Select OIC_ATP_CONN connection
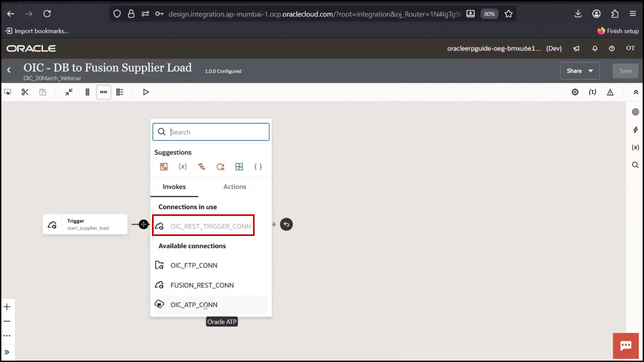This screenshot has height=362, width=644. [x=211, y=305]
